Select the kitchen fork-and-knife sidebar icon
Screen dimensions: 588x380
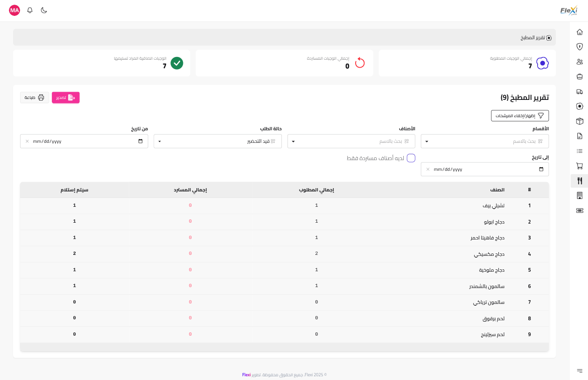(x=580, y=181)
